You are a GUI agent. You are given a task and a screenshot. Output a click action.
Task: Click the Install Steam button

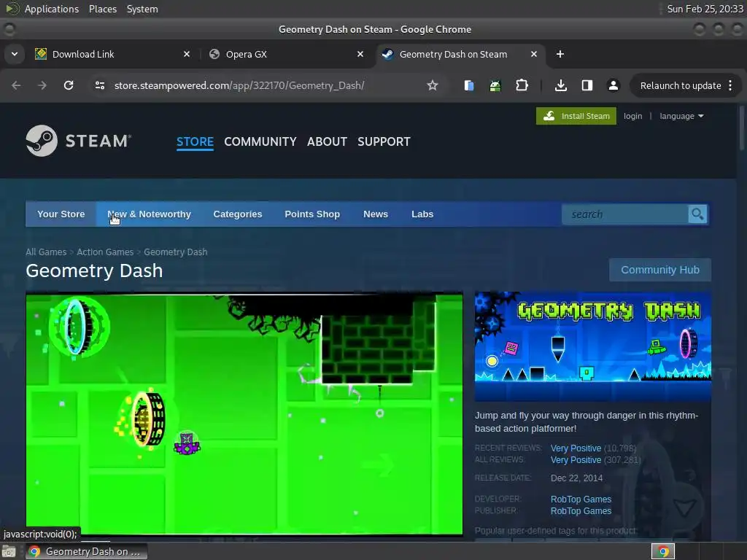coord(576,116)
